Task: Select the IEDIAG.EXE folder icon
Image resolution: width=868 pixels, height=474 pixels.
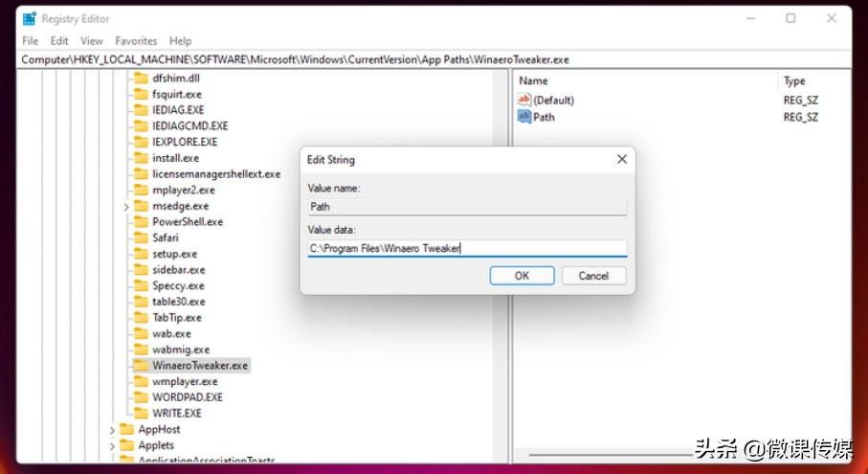Action: [142, 109]
